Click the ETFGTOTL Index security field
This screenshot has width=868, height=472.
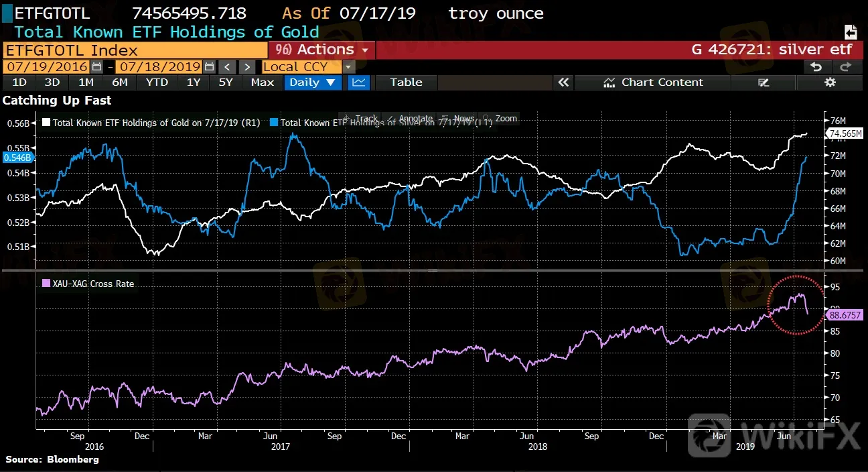[134, 50]
